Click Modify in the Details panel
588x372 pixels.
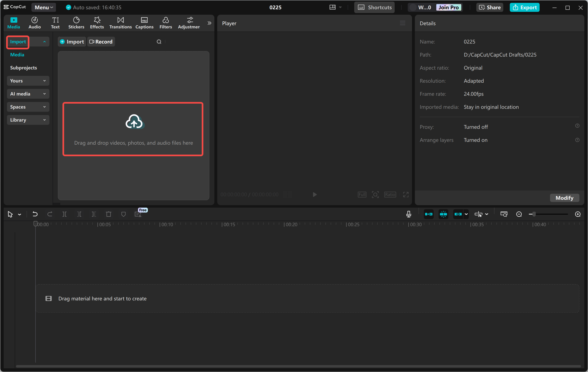(x=564, y=198)
